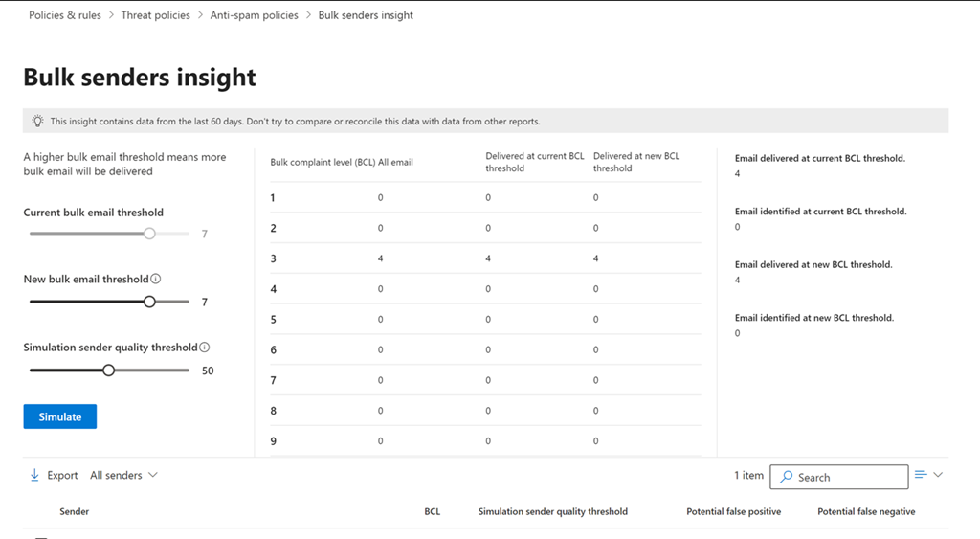Click the New bulk email threshold slider handle

pos(149,302)
